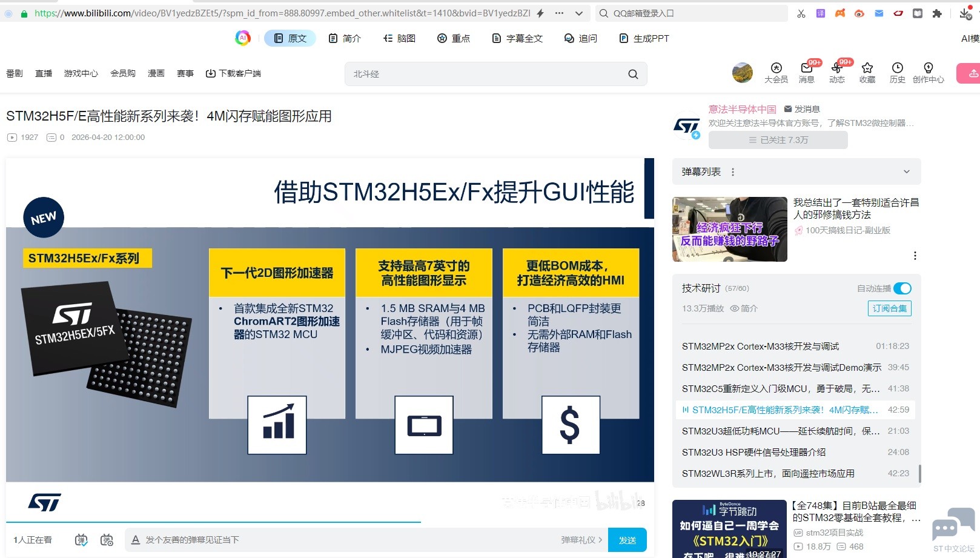The width and height of the screenshot is (980, 558).
Task: Show the collection 简介 with eye icon
Action: (x=744, y=308)
